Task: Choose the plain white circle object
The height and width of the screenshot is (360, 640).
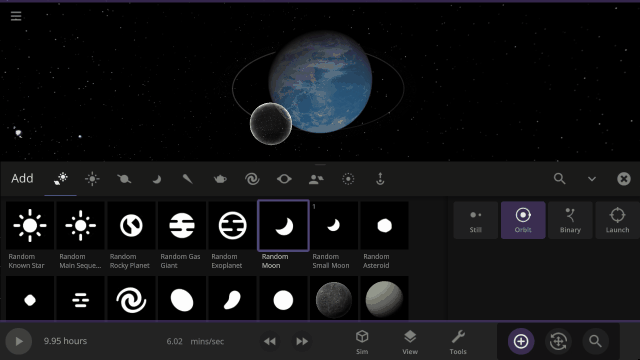Action: coord(283,298)
